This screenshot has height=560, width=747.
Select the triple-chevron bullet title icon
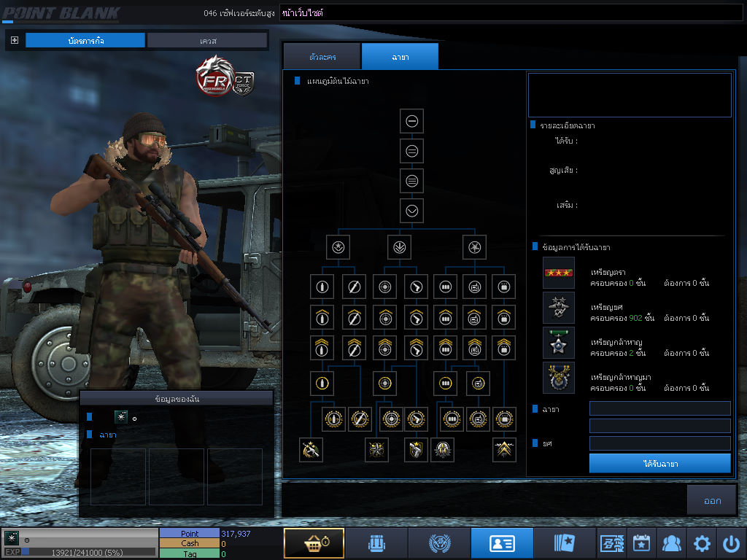(x=322, y=348)
